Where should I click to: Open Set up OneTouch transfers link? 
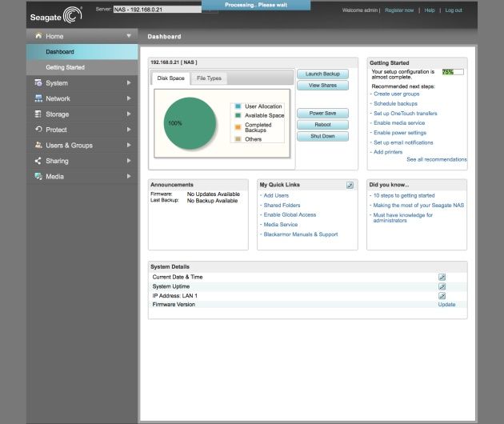point(406,113)
